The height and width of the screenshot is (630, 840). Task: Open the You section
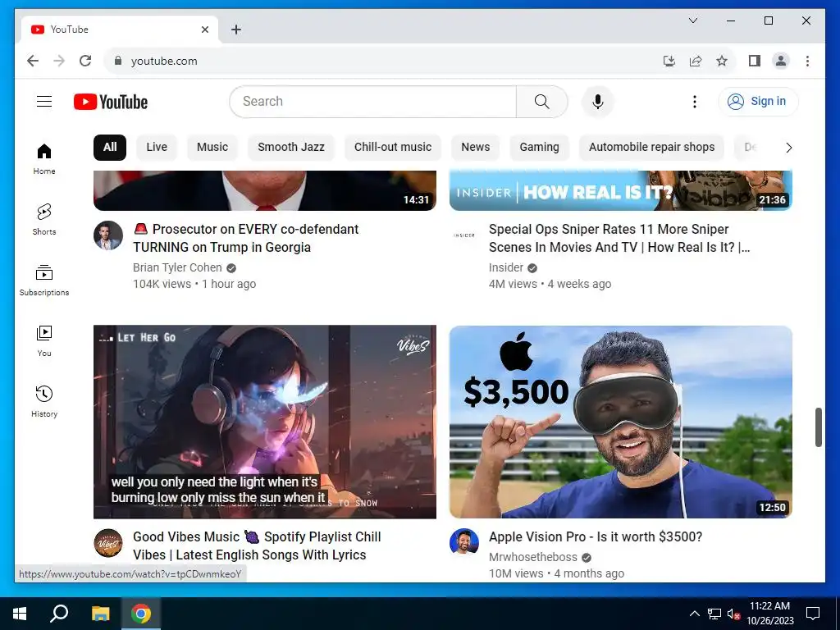(x=44, y=341)
